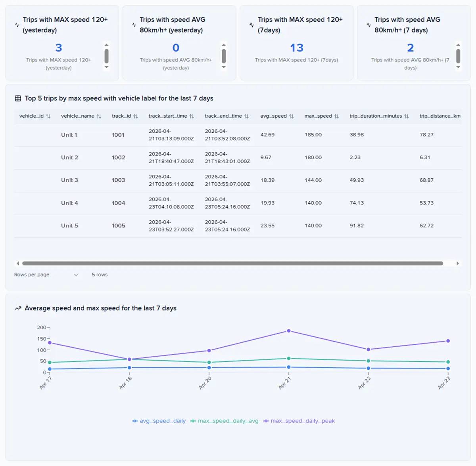This screenshot has width=476, height=466.
Task: Sort by track_start_time arrows icon
Action: [192, 116]
